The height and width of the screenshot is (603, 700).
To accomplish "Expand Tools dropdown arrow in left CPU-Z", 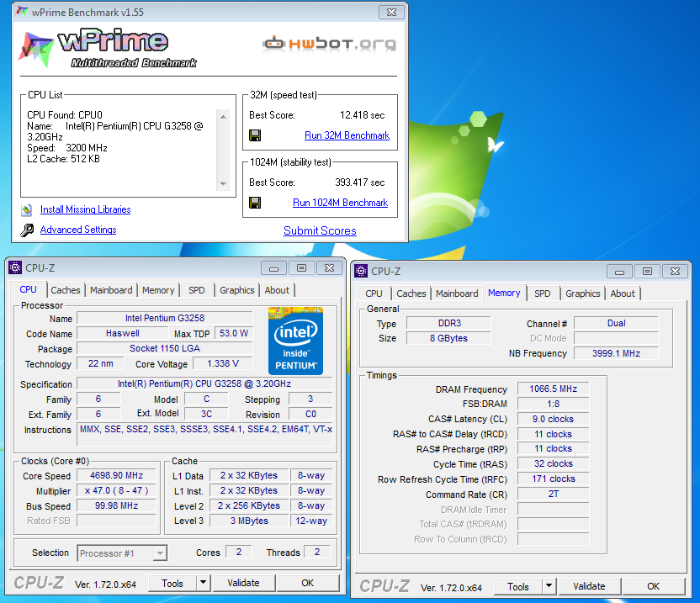I will 203,583.
